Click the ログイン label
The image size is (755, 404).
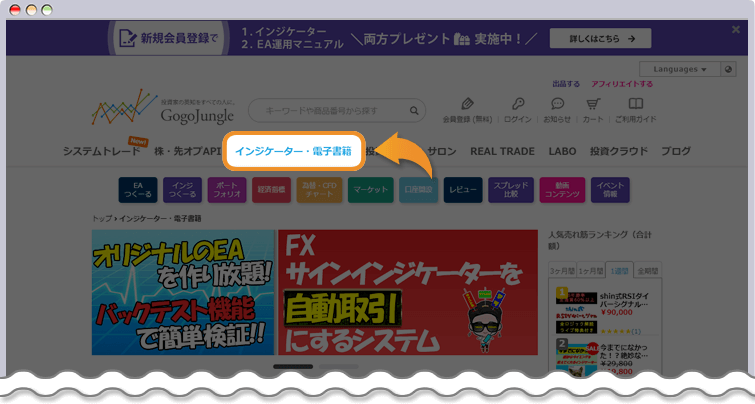click(518, 119)
